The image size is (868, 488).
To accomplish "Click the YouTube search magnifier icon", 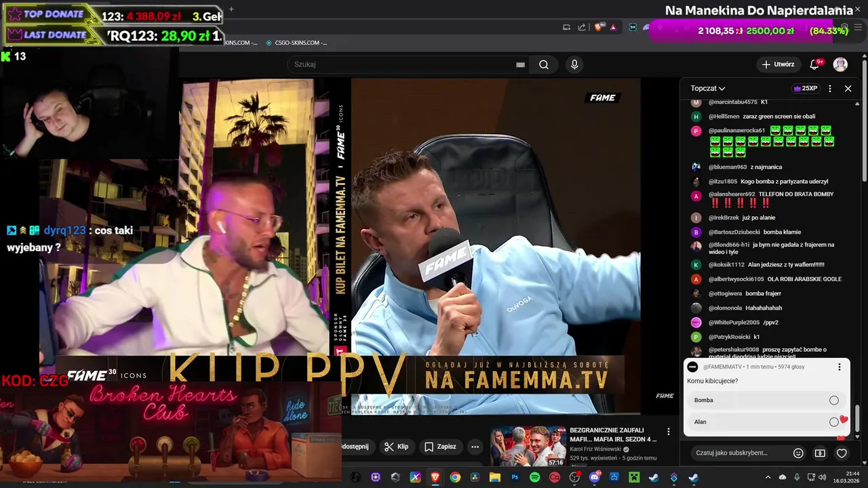I will click(544, 64).
